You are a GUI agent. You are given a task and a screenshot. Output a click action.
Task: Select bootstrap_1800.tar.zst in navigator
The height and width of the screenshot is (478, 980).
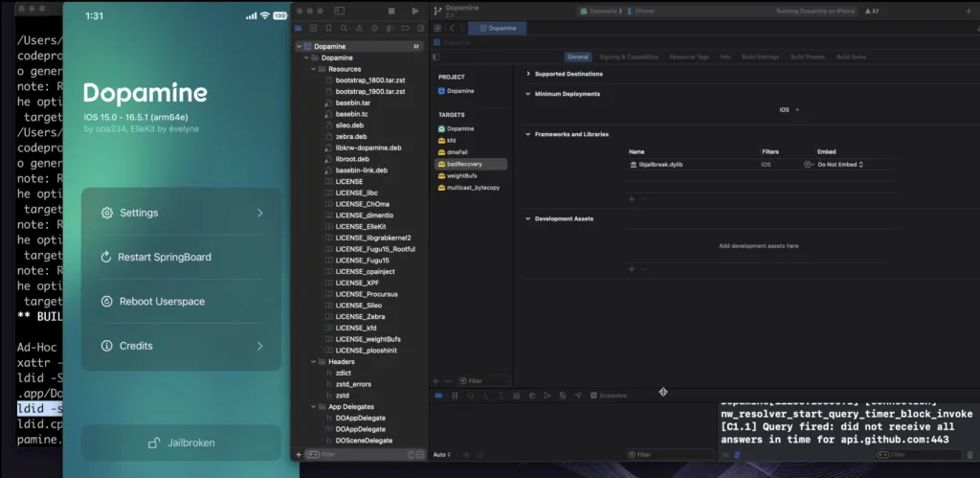tap(370, 80)
